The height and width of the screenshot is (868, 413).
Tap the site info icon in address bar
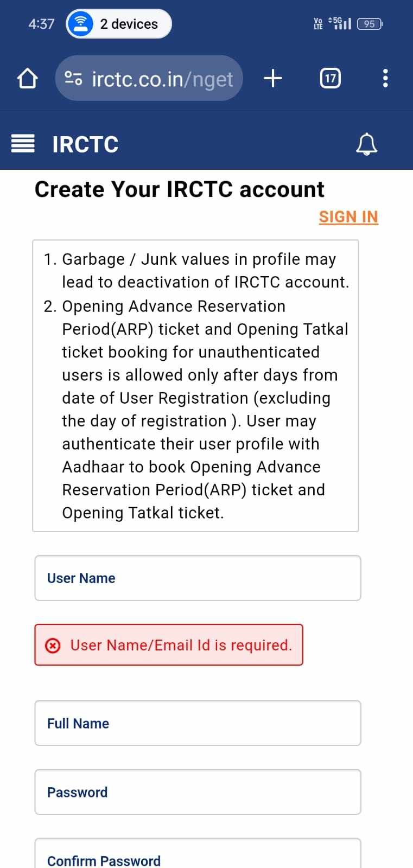click(73, 79)
